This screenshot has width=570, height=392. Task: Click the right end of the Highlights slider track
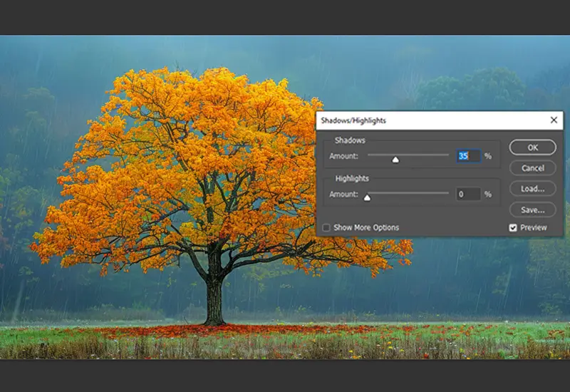point(447,193)
